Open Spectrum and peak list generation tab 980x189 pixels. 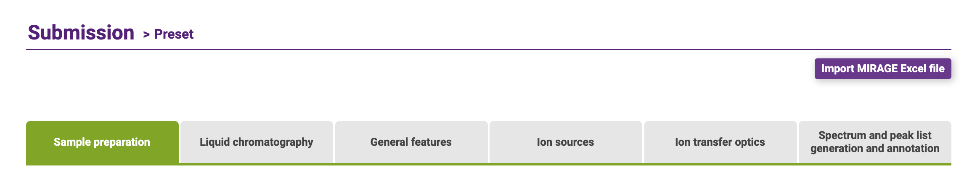tap(875, 142)
